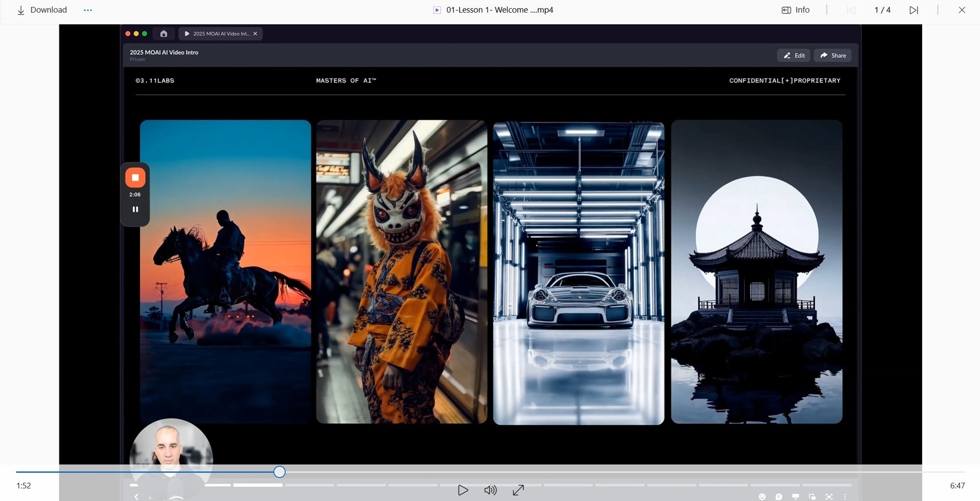Click the video progress slider handle
The image size is (980, 501).
279,472
